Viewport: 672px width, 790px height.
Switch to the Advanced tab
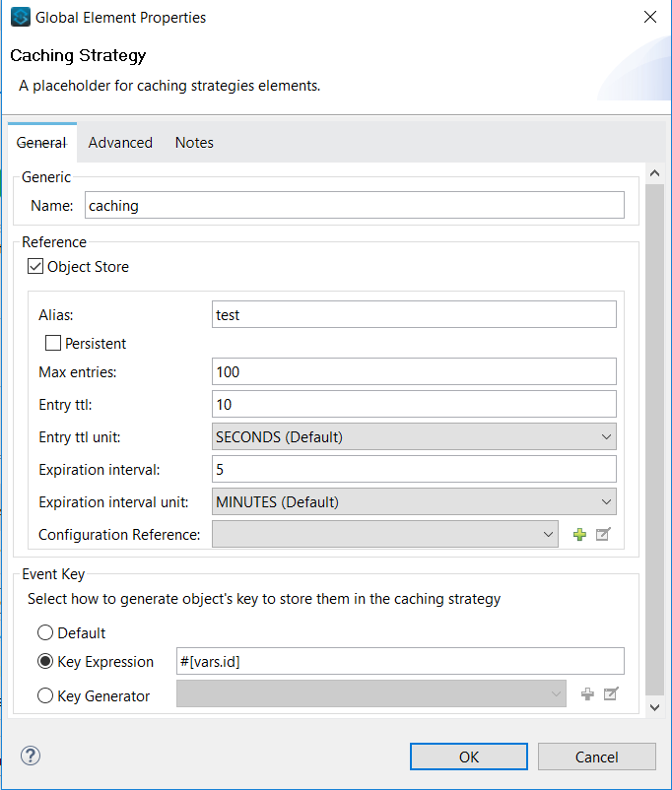click(x=120, y=143)
